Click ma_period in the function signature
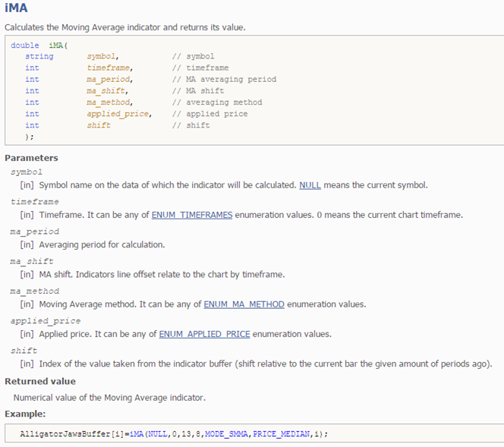Viewport: 504px width, 447px height. [x=109, y=80]
